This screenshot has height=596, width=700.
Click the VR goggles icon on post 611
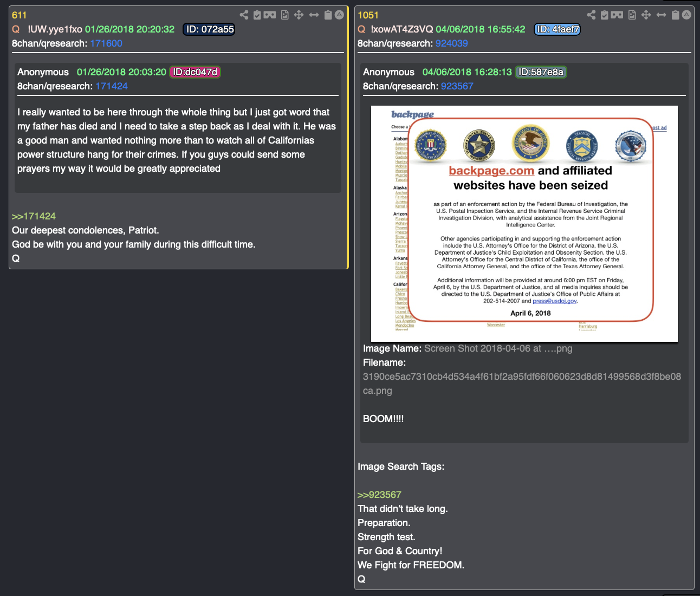click(x=270, y=15)
